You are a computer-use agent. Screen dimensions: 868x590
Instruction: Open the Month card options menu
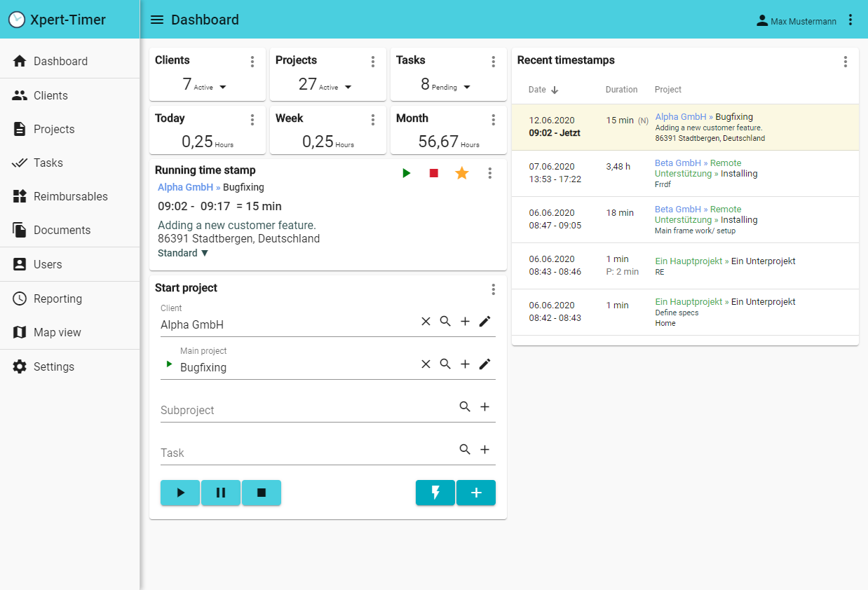click(494, 120)
